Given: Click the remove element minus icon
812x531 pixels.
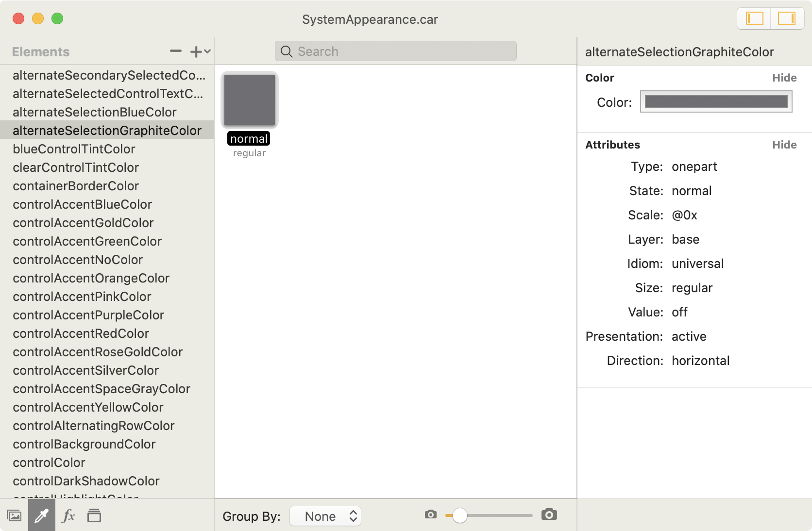Looking at the screenshot, I should [x=176, y=51].
